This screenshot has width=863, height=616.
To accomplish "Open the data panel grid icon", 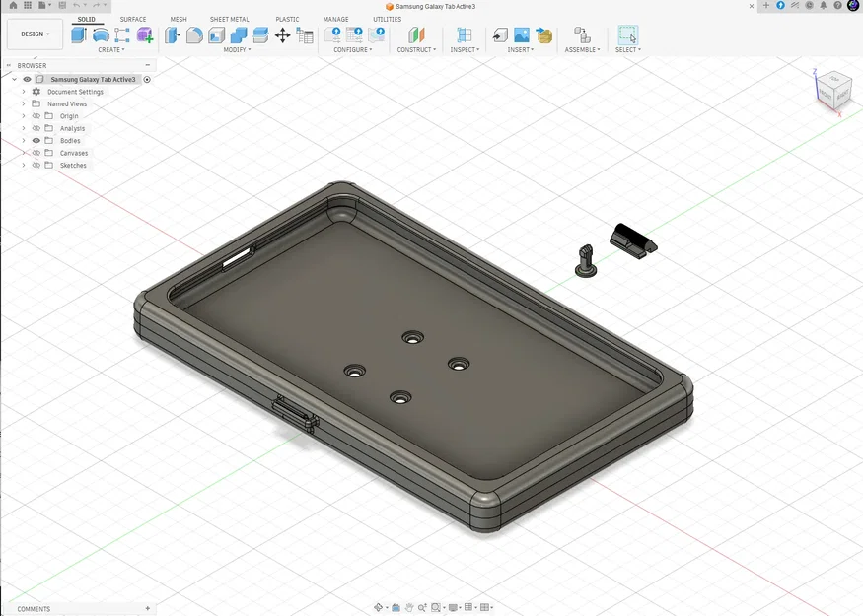I will (27, 6).
